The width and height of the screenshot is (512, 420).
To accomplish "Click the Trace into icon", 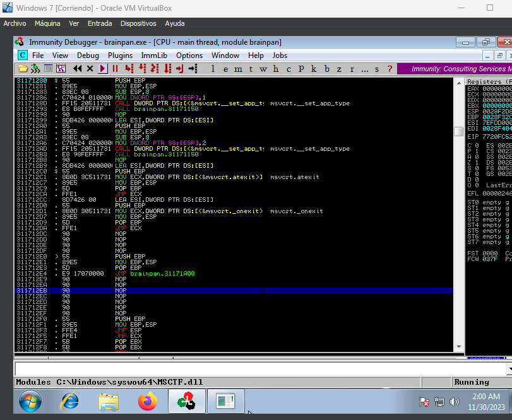I will point(155,69).
